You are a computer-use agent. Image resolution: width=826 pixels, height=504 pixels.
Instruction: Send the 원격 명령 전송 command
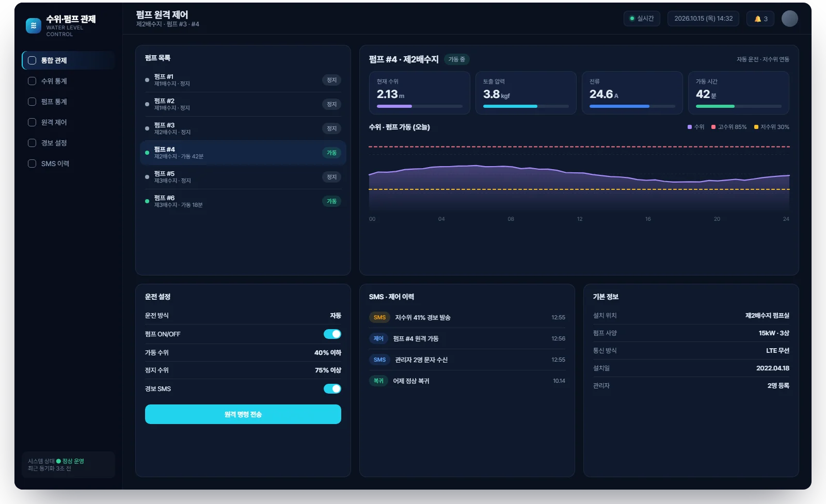243,414
